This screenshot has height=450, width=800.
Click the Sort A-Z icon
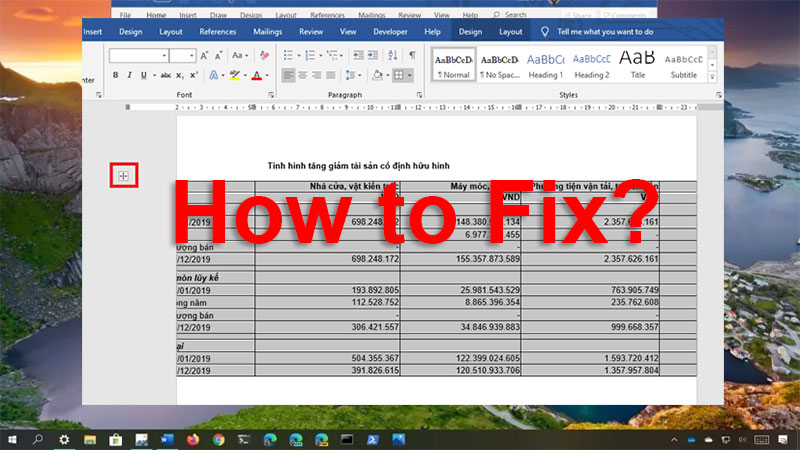tap(392, 55)
